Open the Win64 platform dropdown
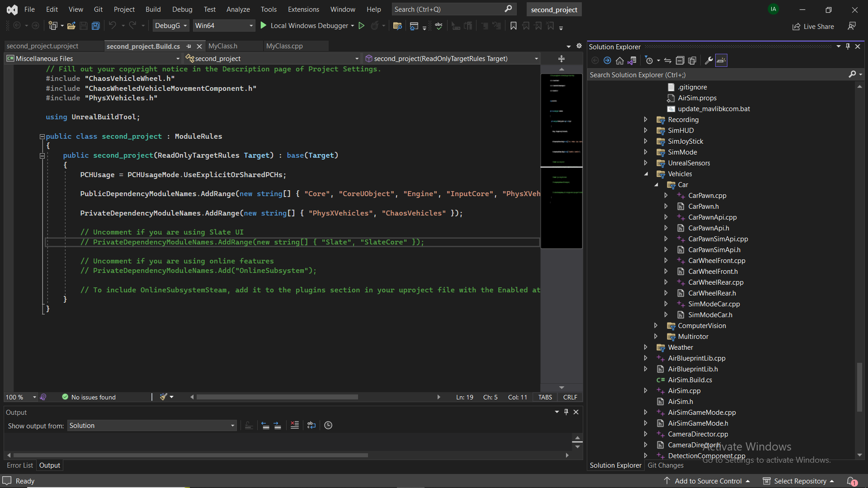 [250, 26]
